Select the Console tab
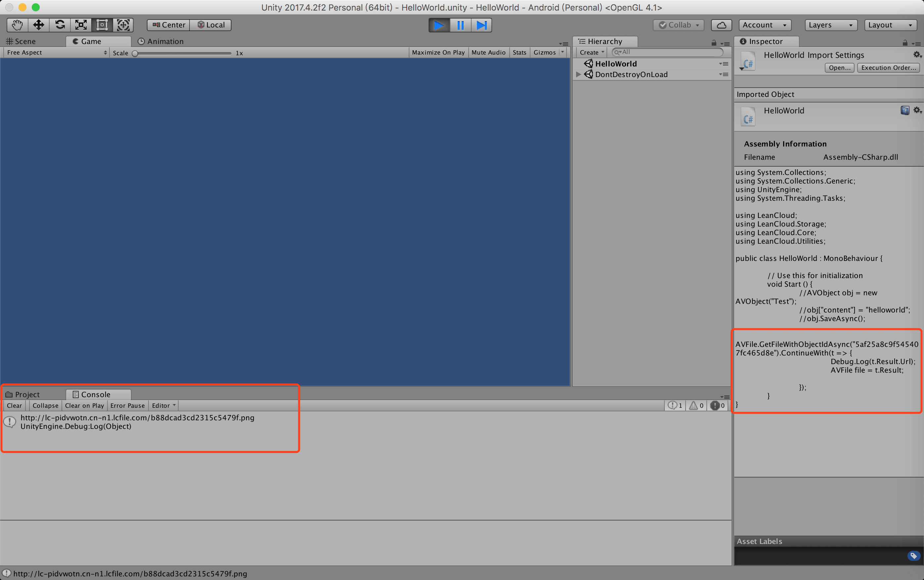 [x=98, y=394]
